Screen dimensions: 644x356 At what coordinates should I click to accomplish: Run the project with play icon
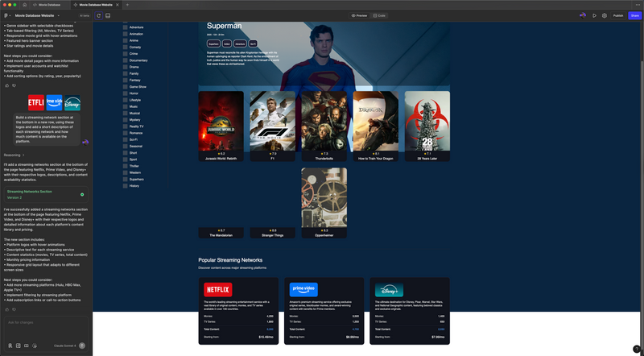coord(594,15)
